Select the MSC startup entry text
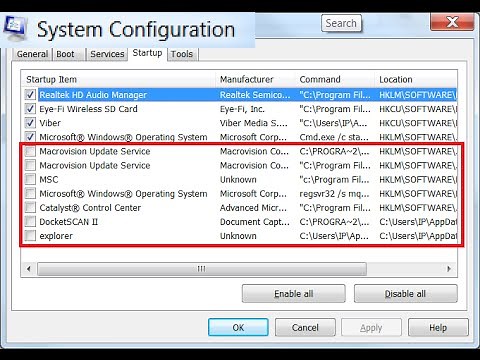The height and width of the screenshot is (360, 480). tap(49, 180)
